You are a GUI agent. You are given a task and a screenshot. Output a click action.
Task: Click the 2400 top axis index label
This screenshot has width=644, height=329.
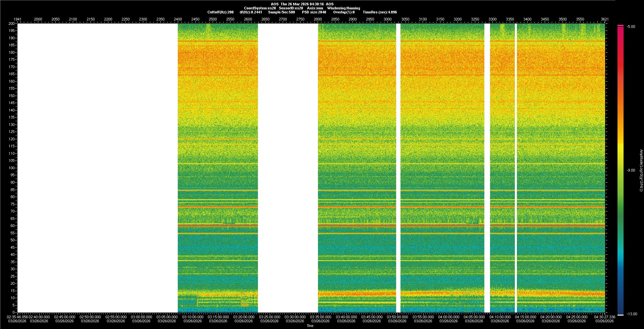pos(178,19)
